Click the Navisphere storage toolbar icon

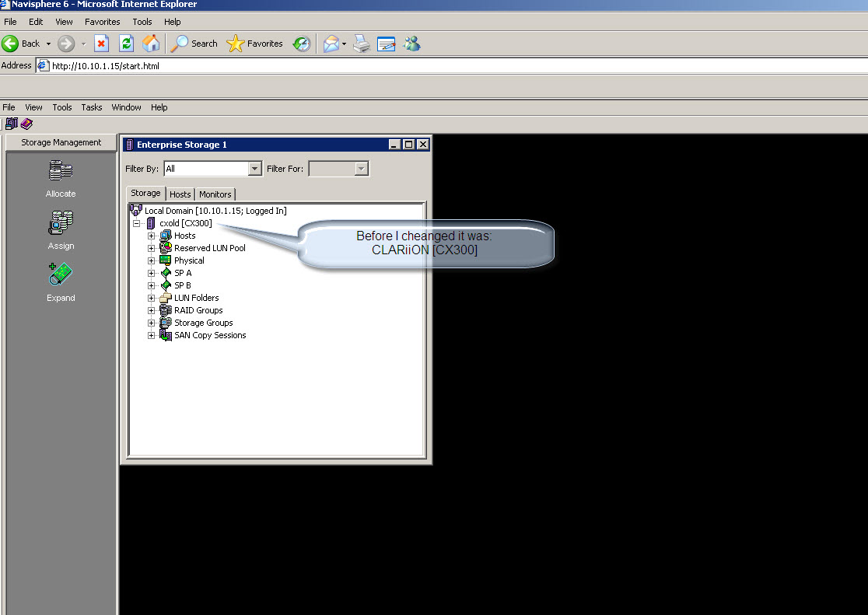[x=11, y=124]
